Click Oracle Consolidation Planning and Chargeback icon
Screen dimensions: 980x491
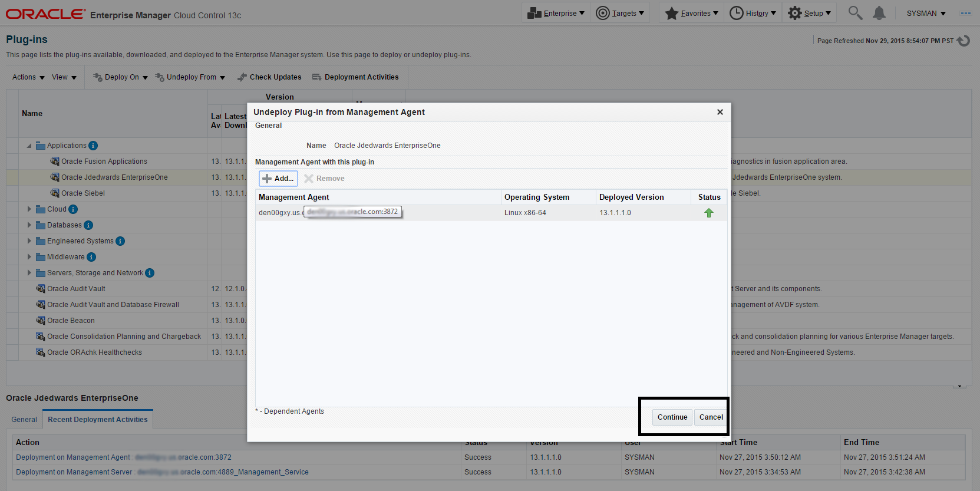[x=41, y=337]
